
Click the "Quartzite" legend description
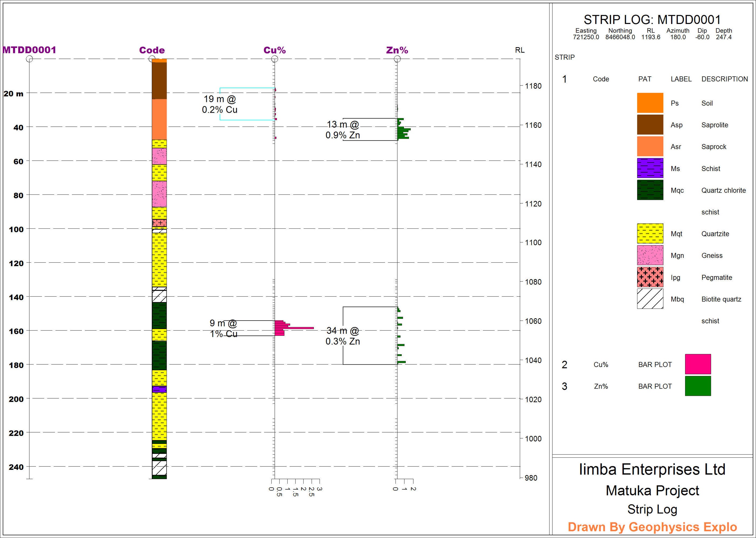click(x=715, y=234)
